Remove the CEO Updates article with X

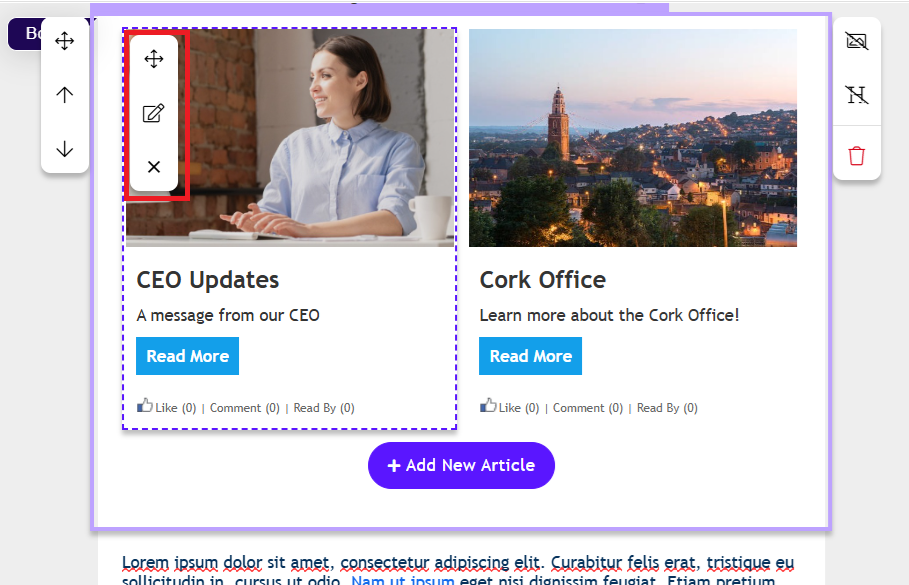click(154, 167)
